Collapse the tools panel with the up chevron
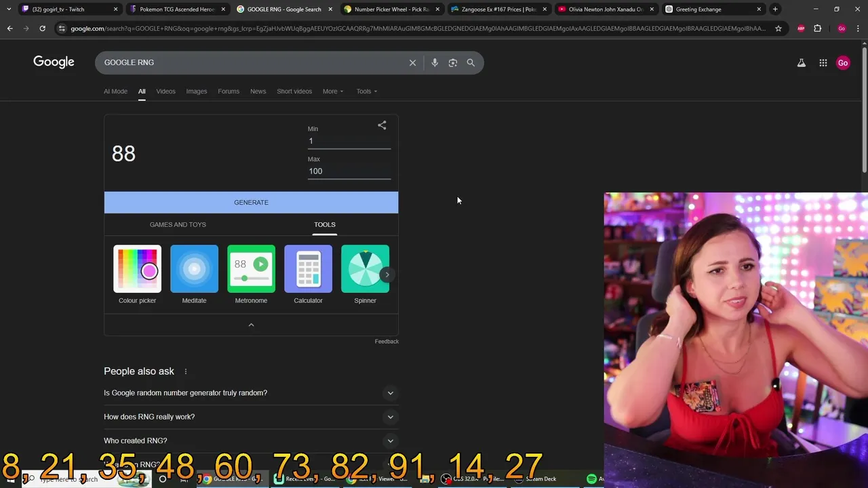868x488 pixels. pos(251,325)
